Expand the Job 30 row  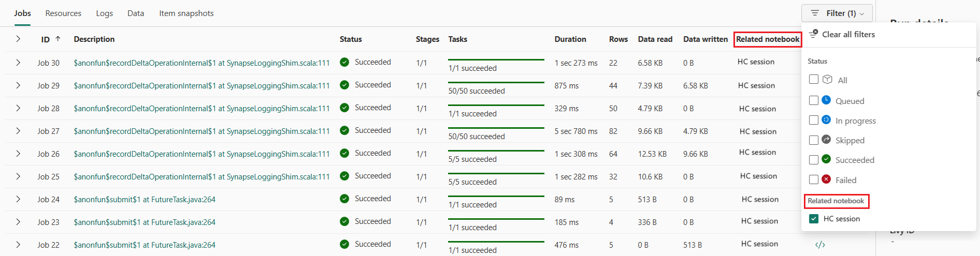coord(18,63)
